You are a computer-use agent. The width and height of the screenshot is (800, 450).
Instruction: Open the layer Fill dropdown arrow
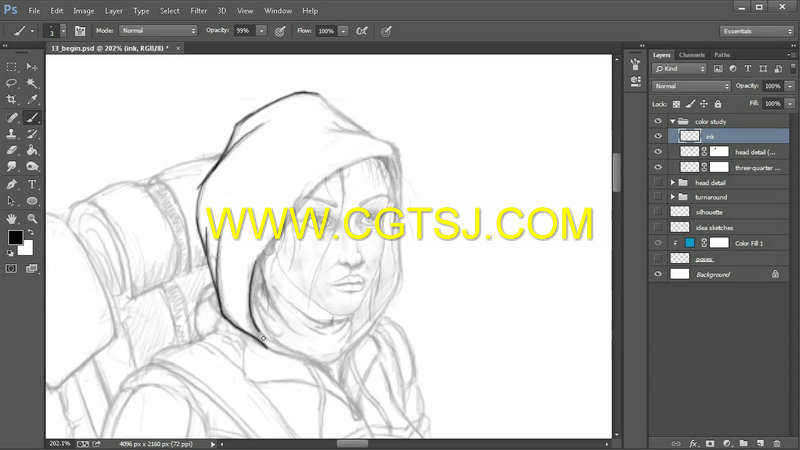click(790, 104)
